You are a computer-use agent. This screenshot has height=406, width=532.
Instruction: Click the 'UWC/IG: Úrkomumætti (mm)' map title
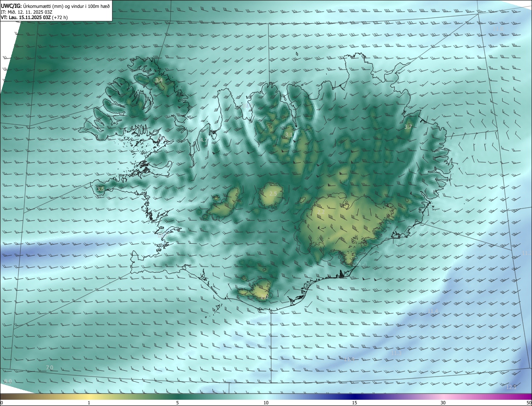[x=55, y=6]
